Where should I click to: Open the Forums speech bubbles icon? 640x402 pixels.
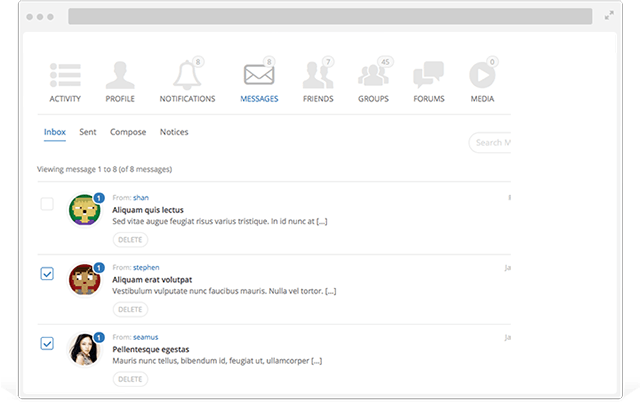428,76
